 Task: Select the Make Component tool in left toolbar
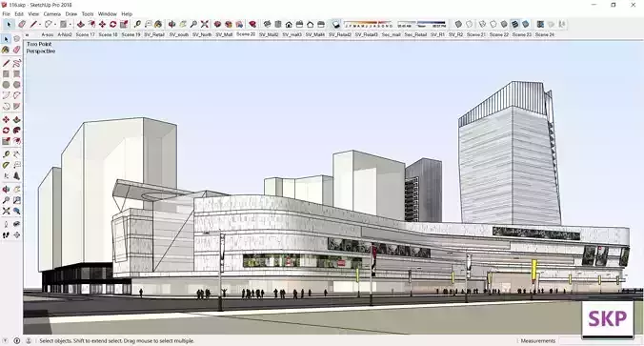coord(16,39)
